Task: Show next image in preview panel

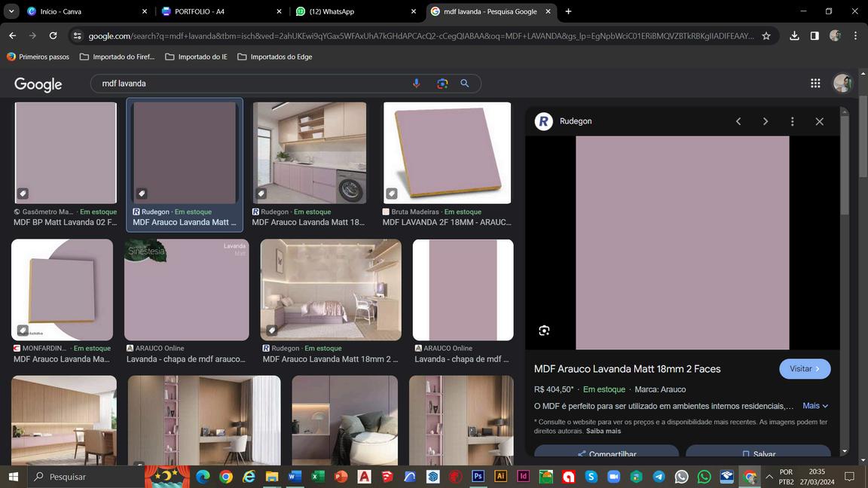Action: point(766,121)
